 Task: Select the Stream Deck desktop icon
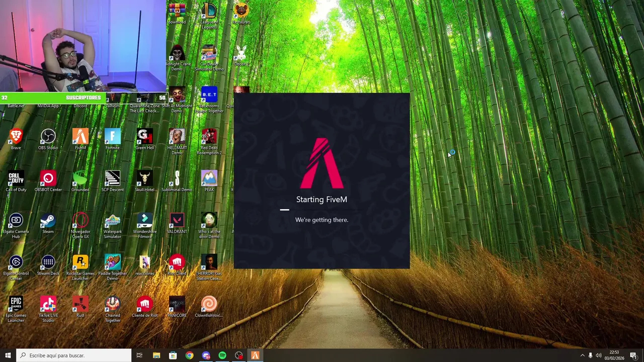pos(48,265)
